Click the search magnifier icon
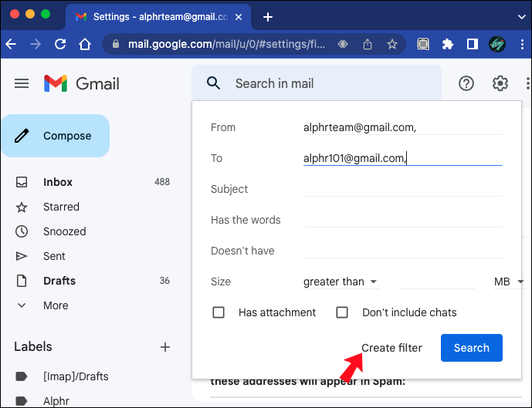 click(213, 83)
